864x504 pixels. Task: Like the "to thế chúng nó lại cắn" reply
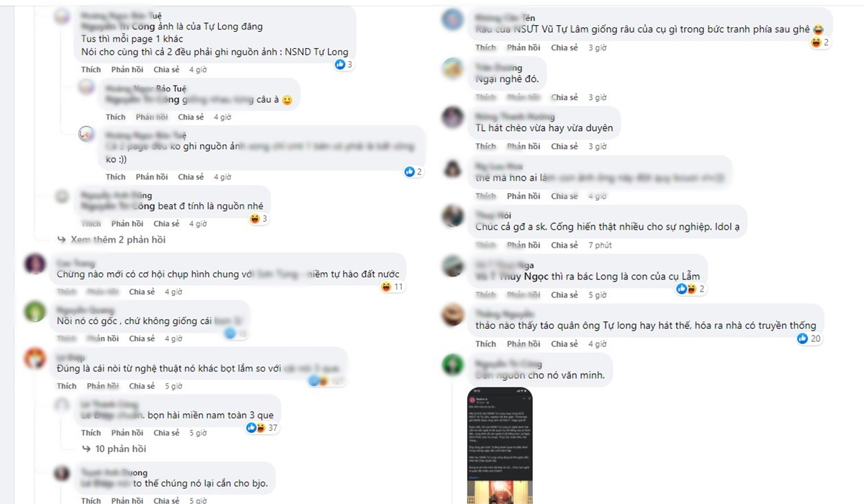tap(91, 500)
